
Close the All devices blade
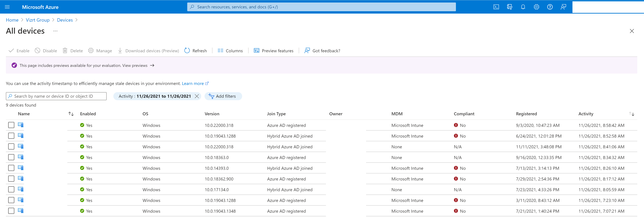point(632,31)
